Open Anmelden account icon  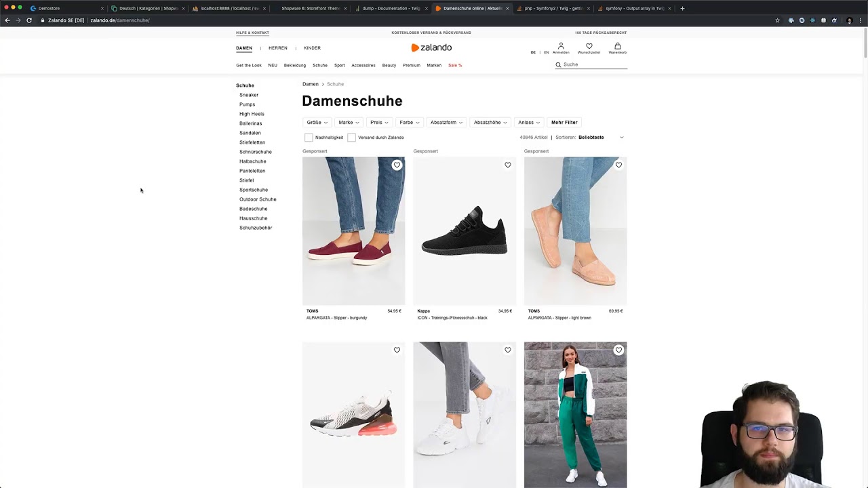click(x=561, y=48)
